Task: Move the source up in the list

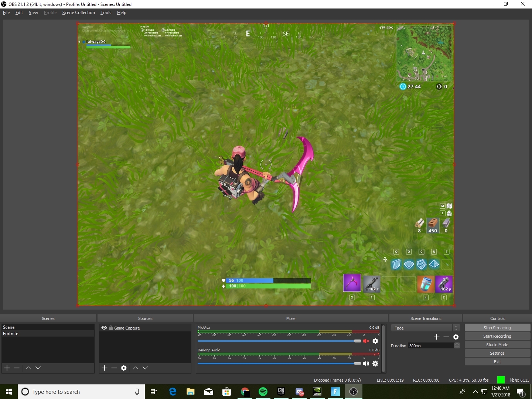Action: point(136,368)
